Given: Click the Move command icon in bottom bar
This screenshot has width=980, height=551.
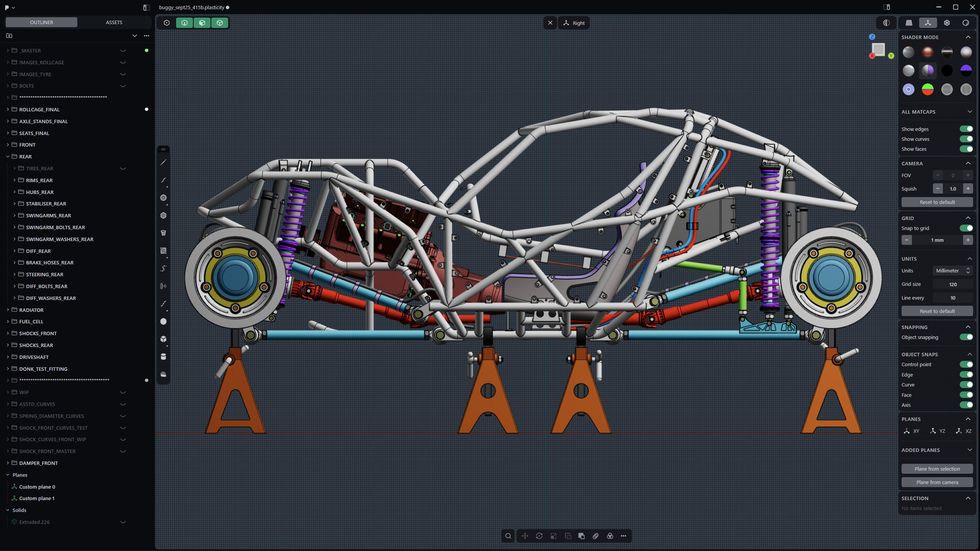Looking at the screenshot, I should click(525, 536).
